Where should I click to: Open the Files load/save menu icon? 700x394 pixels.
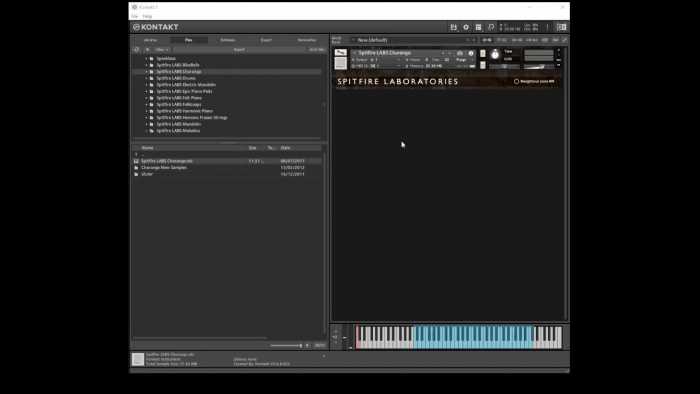click(x=454, y=27)
